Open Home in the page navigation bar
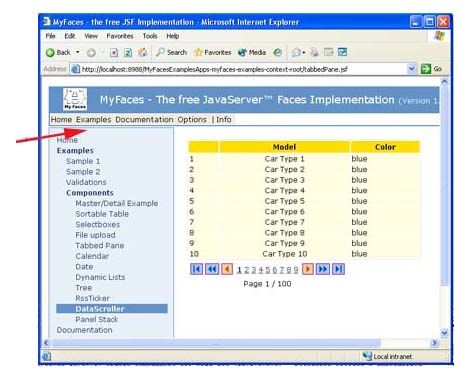 tap(61, 119)
